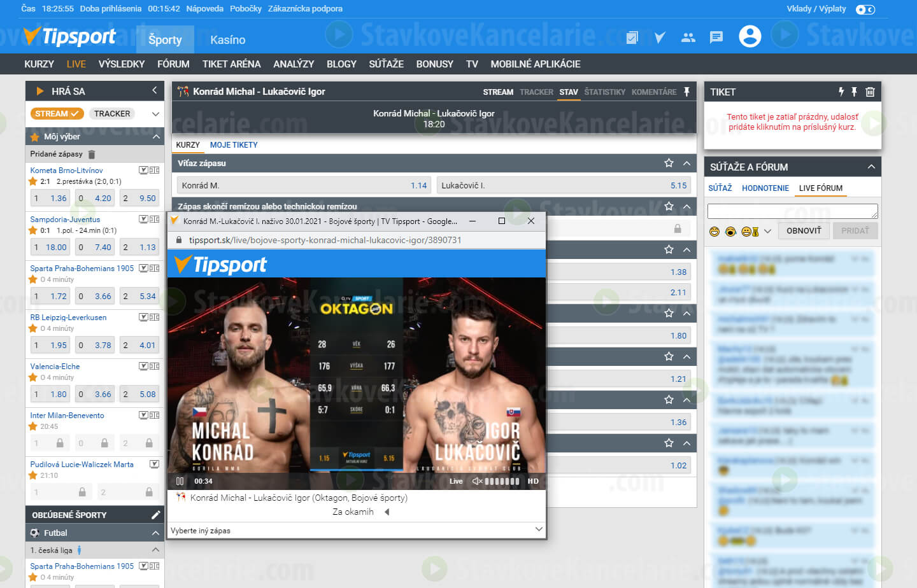Viewport: 917px width, 588px height.
Task: Toggle favourite star for Inter Milan-Benevento
Action: [x=33, y=426]
